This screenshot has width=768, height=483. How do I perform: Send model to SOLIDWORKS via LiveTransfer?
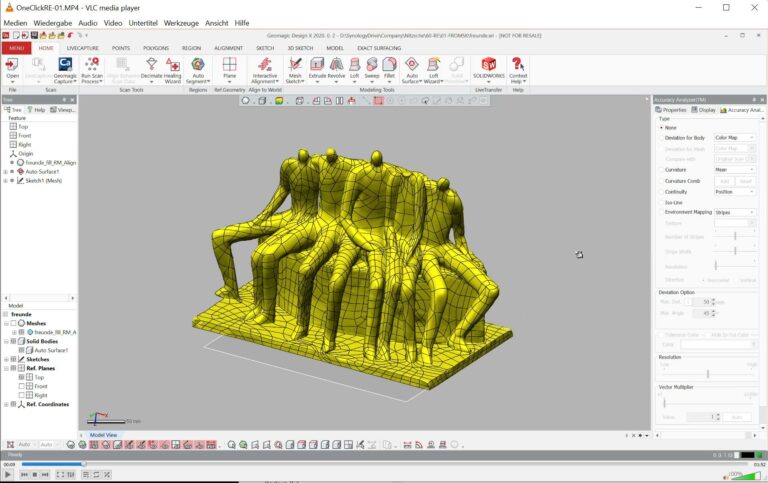coord(489,68)
